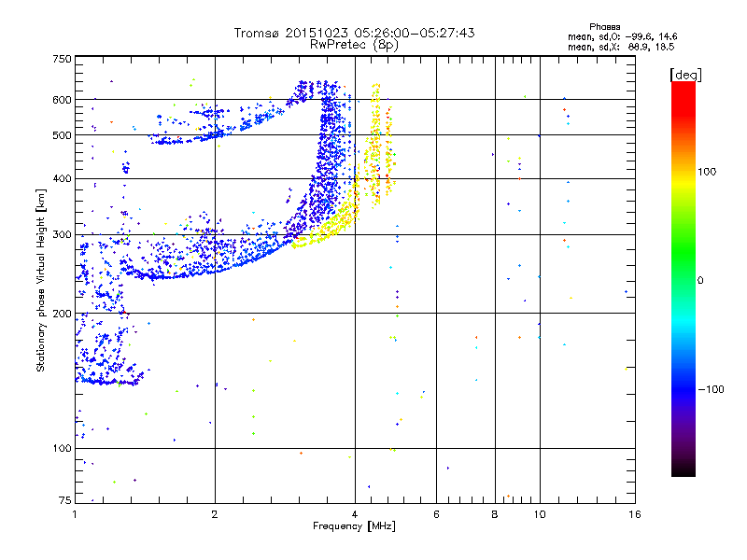747x560 pixels.
Task: Click the blue E-layer trace near 140 km
Action: point(109,382)
